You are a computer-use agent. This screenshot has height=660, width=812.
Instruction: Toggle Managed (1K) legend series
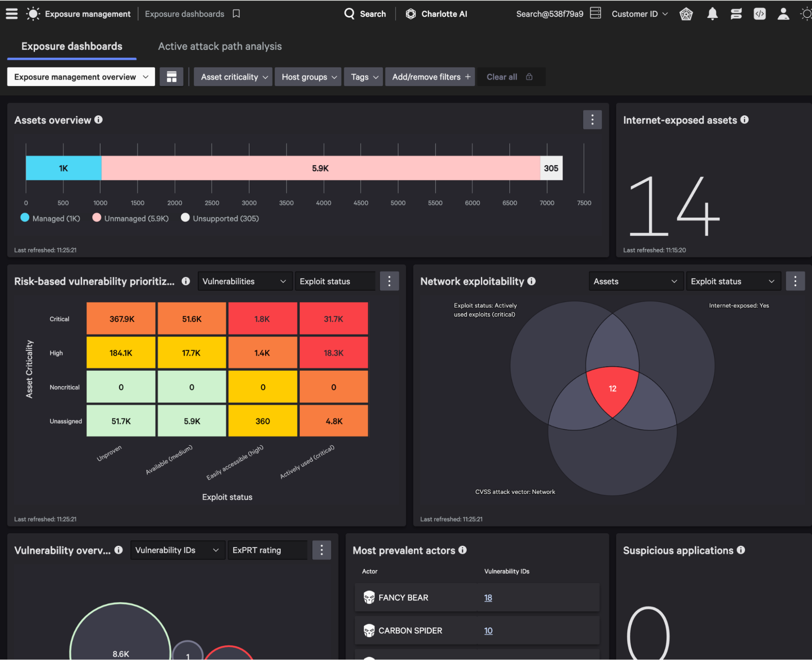point(50,218)
